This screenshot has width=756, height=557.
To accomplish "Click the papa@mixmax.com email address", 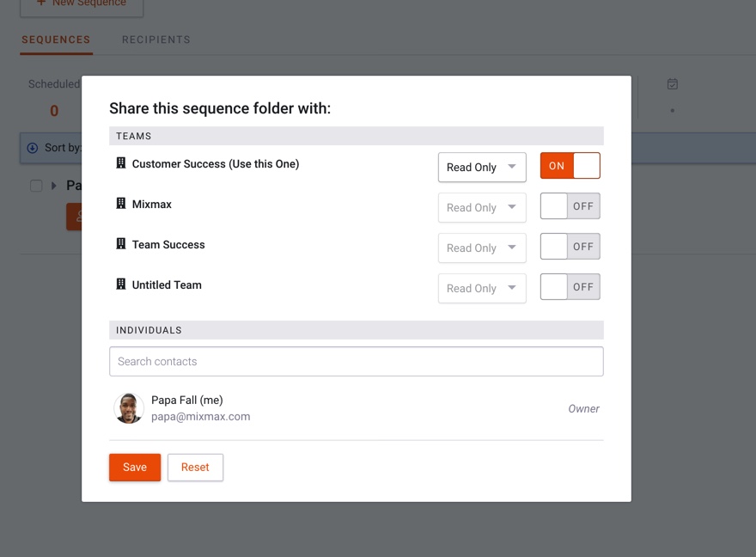I will pos(200,417).
